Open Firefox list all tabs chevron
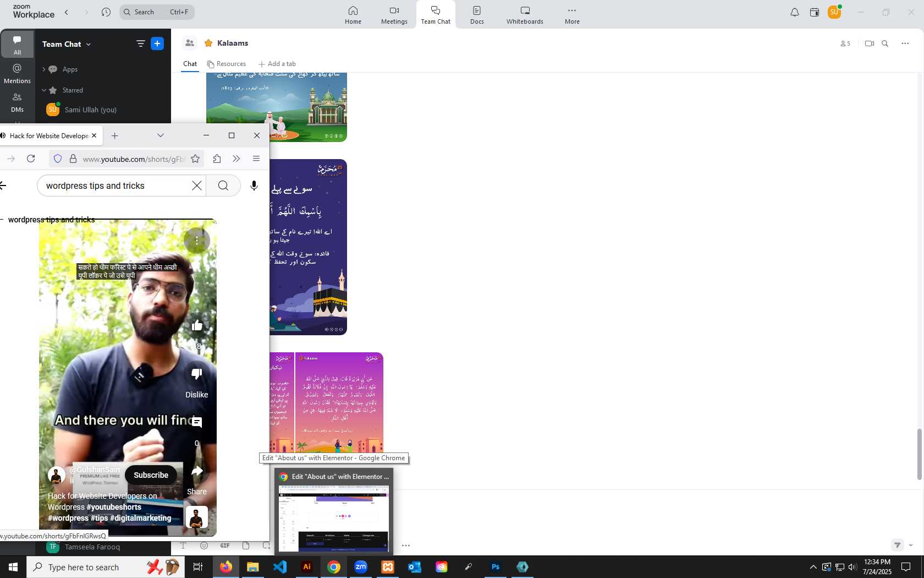924x578 pixels. (x=161, y=135)
